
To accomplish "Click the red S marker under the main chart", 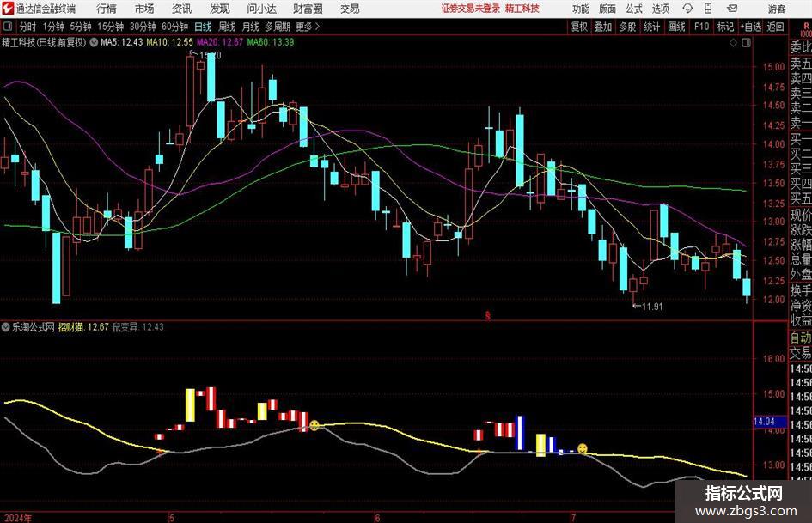I will click(487, 315).
